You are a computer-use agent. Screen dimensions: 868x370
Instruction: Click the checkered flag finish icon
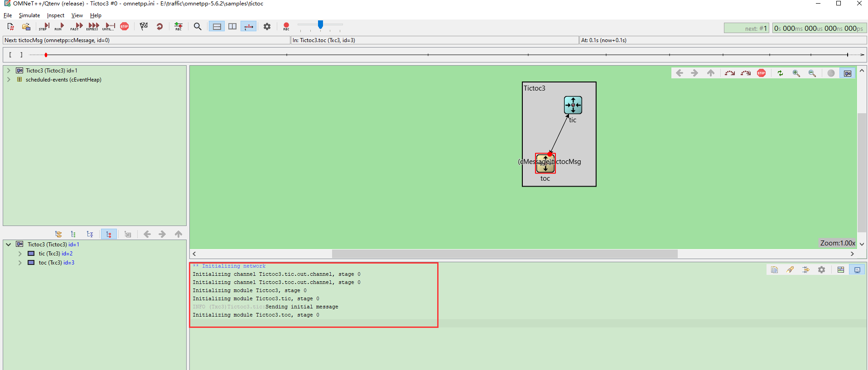[x=144, y=26]
